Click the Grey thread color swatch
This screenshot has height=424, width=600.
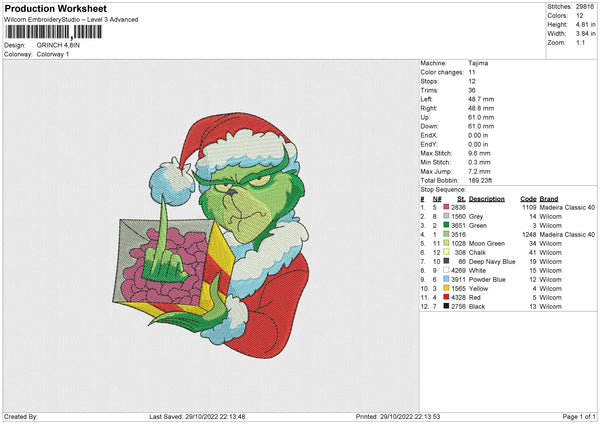[x=446, y=216]
